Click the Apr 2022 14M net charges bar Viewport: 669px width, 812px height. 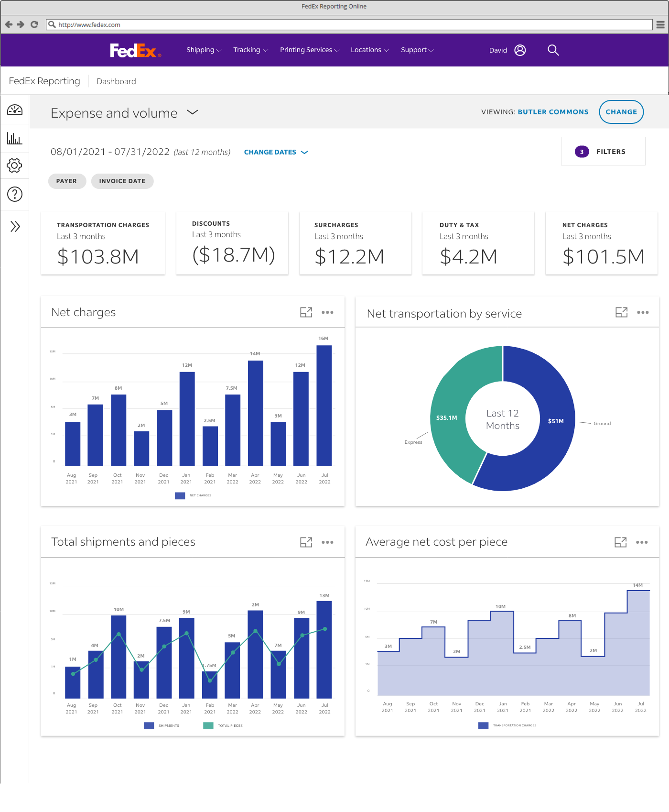256,413
